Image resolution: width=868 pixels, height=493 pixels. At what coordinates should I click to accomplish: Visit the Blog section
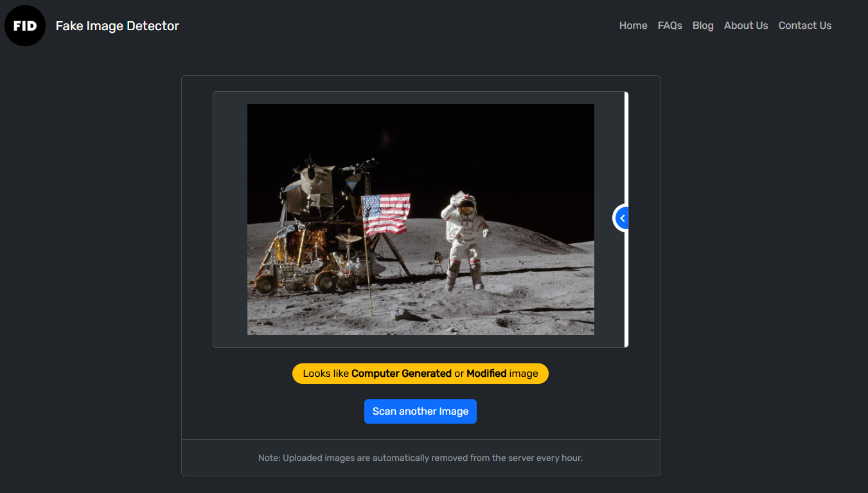tap(703, 26)
